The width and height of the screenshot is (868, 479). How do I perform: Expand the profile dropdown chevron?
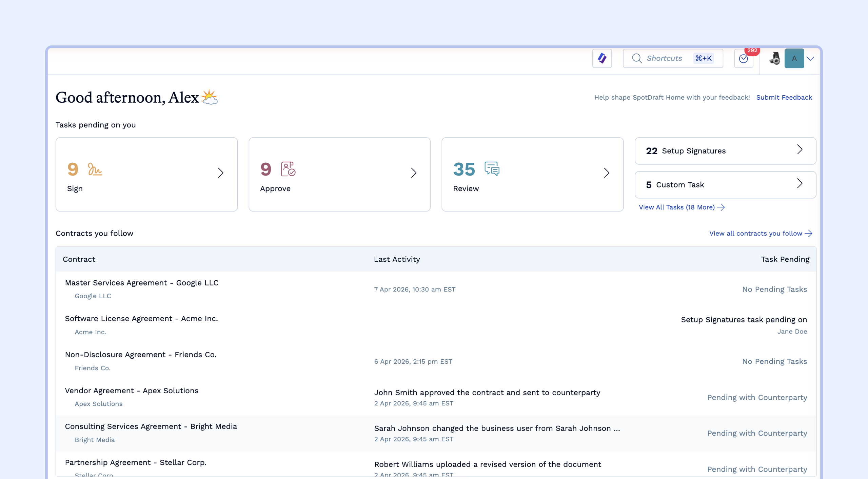810,59
